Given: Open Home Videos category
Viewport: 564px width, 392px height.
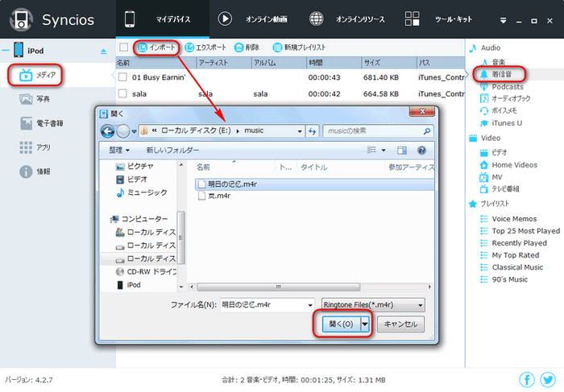Looking at the screenshot, I should click(508, 165).
